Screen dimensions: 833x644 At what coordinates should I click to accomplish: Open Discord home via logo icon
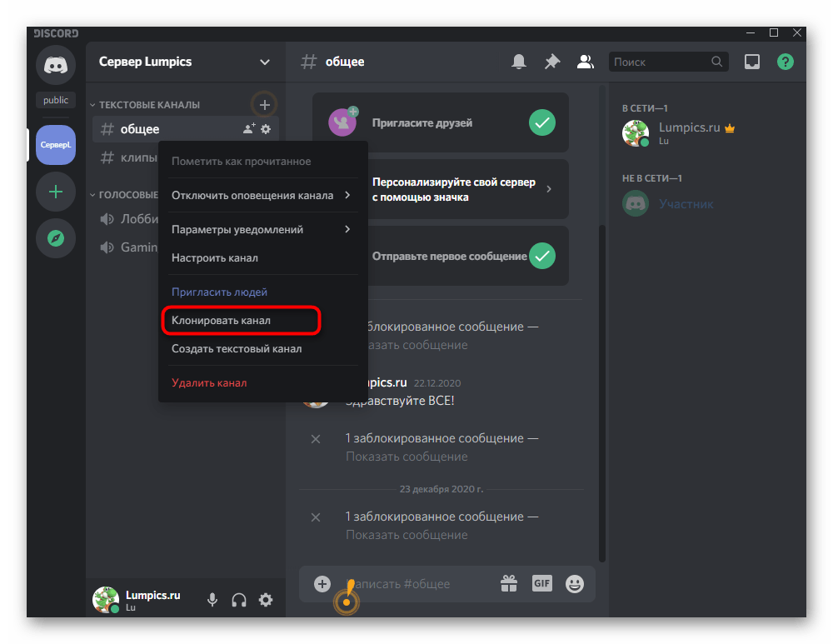click(56, 65)
